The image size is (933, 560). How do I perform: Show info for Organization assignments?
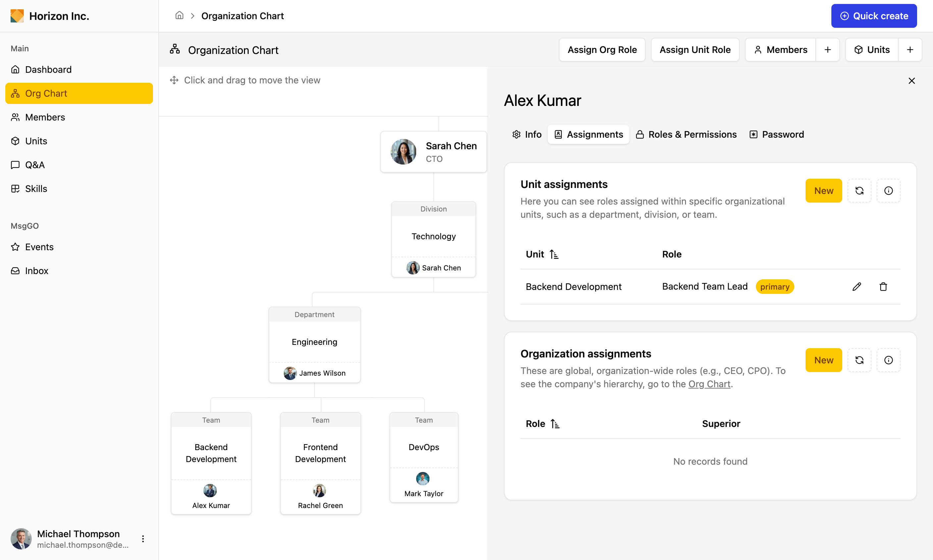(x=888, y=360)
